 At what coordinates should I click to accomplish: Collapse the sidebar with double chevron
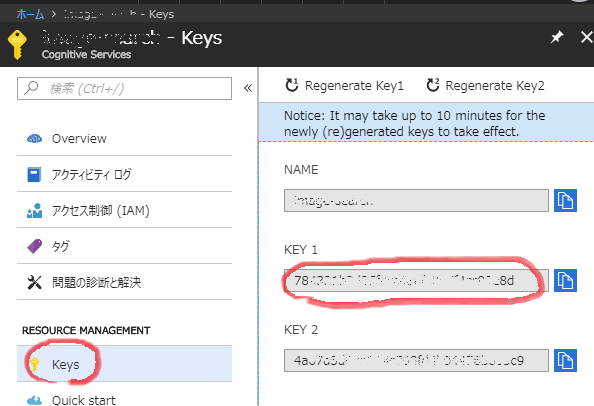point(248,88)
